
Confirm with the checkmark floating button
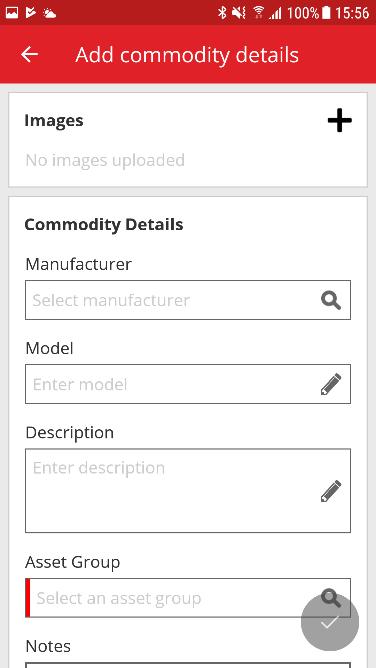[330, 622]
